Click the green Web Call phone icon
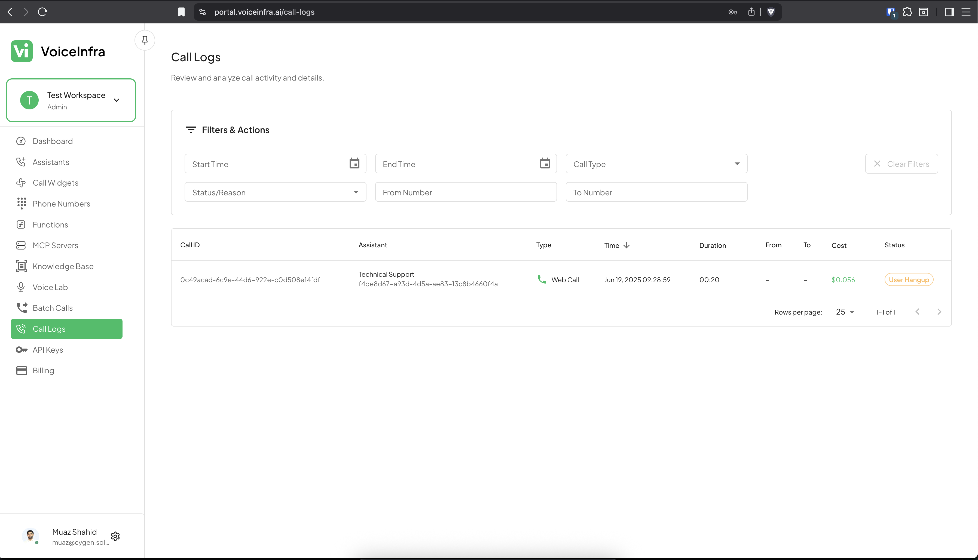978x560 pixels. pos(541,279)
